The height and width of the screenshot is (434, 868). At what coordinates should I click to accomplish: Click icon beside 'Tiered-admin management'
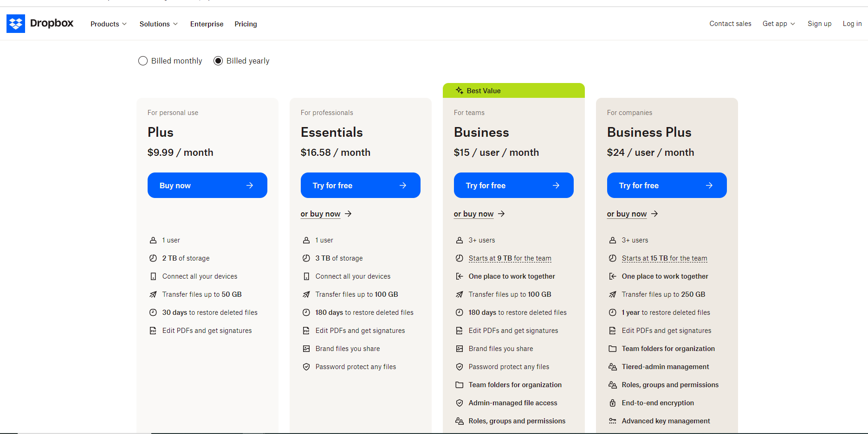tap(613, 367)
